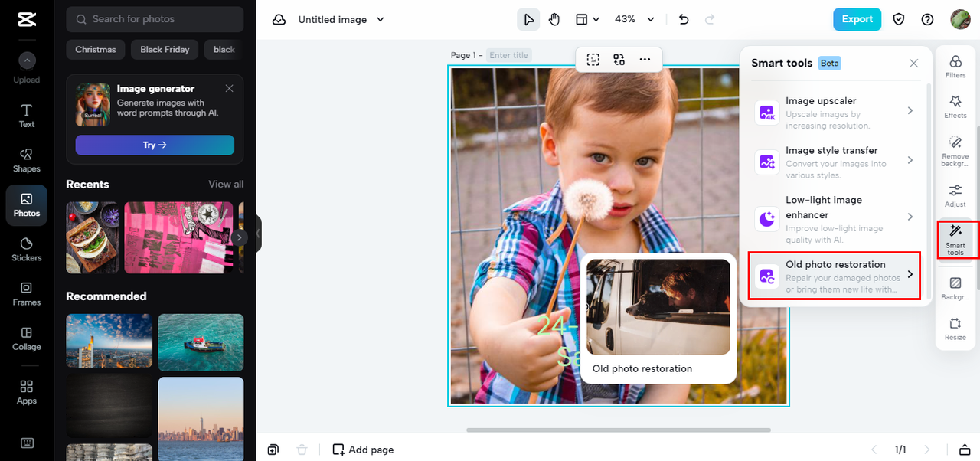This screenshot has height=461, width=980.
Task: Open the Background settings tool
Action: pyautogui.click(x=955, y=288)
